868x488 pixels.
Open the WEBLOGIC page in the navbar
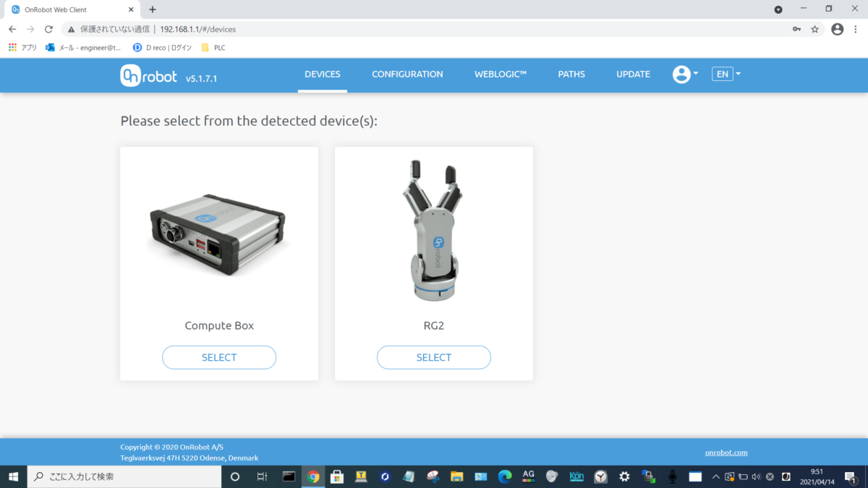click(x=500, y=74)
